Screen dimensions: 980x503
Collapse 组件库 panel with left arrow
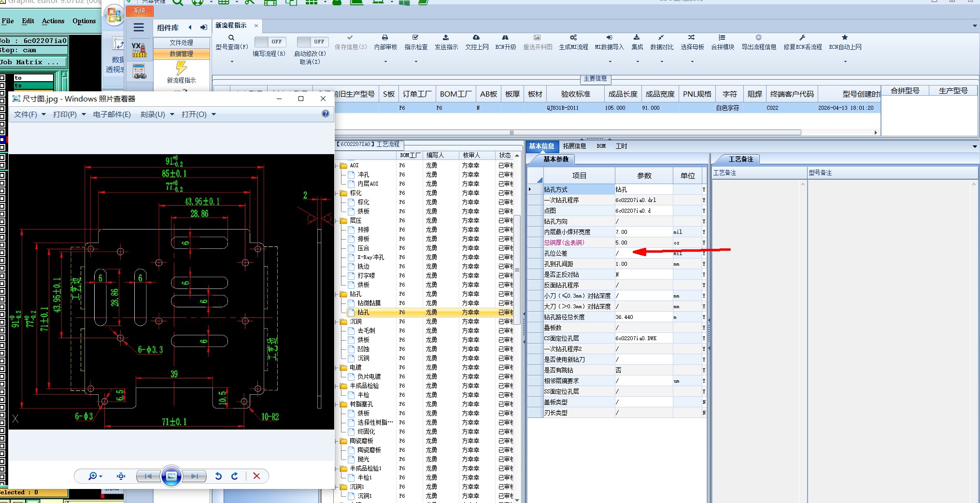(190, 28)
